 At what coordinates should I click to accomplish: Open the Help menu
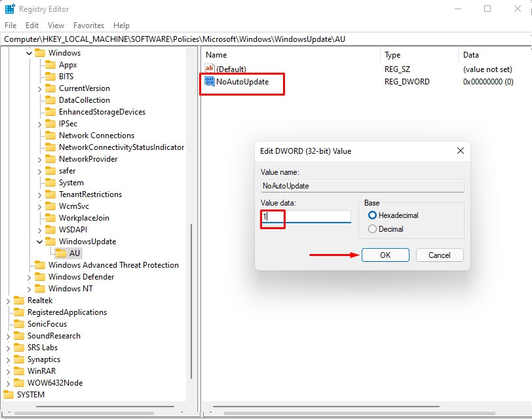121,26
